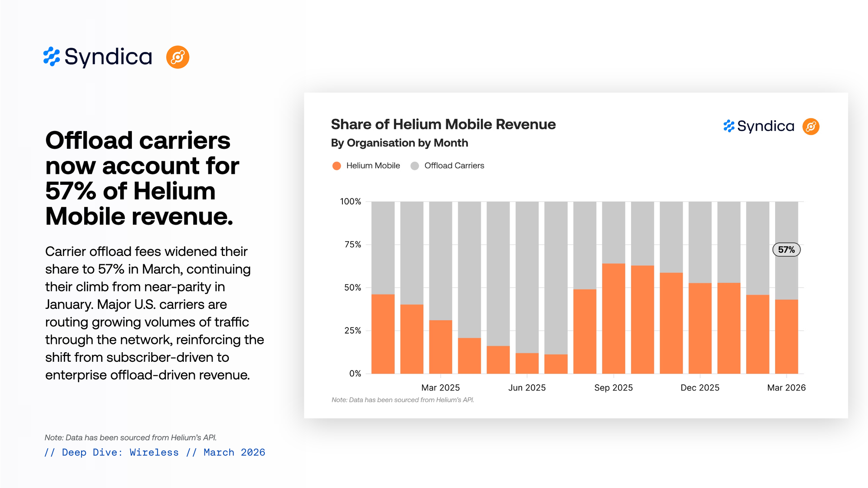The height and width of the screenshot is (488, 868).
Task: Click the small Helium icon in chart card corner
Action: [810, 126]
